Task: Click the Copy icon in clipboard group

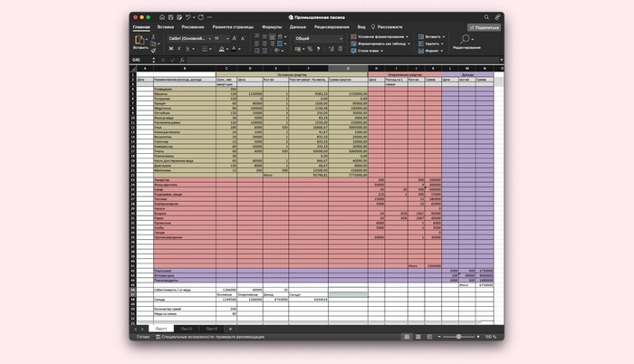Action: 153,43
